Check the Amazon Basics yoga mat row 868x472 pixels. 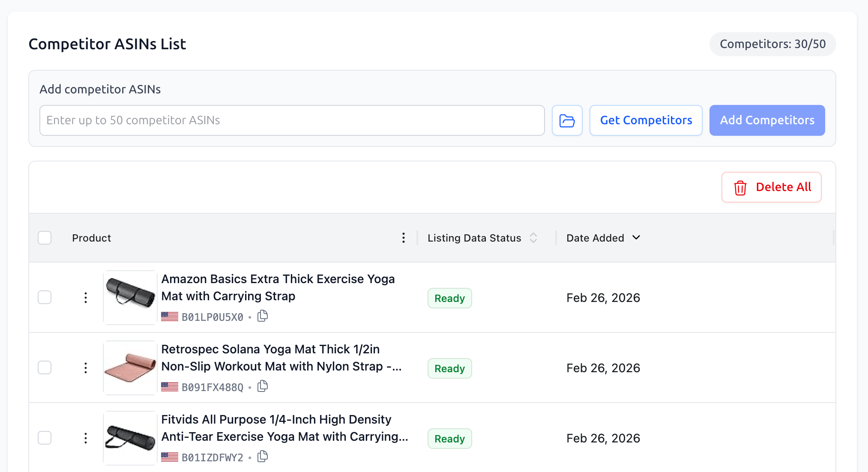pyautogui.click(x=45, y=297)
